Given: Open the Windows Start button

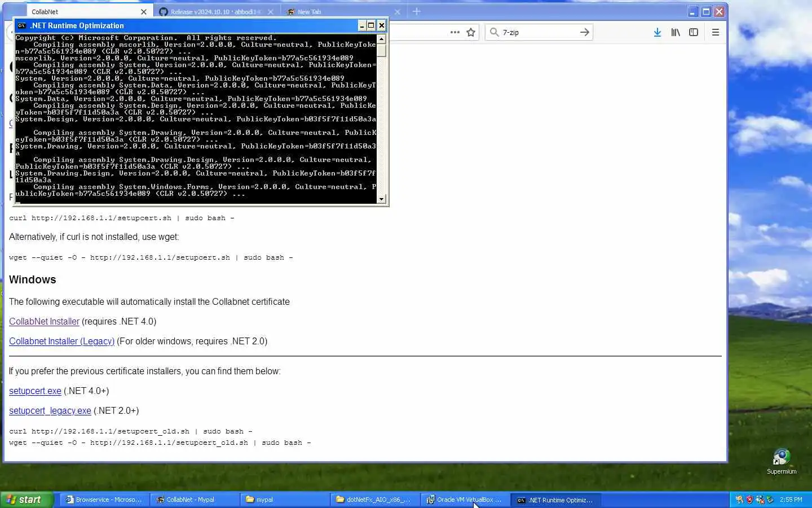Looking at the screenshot, I should point(27,500).
